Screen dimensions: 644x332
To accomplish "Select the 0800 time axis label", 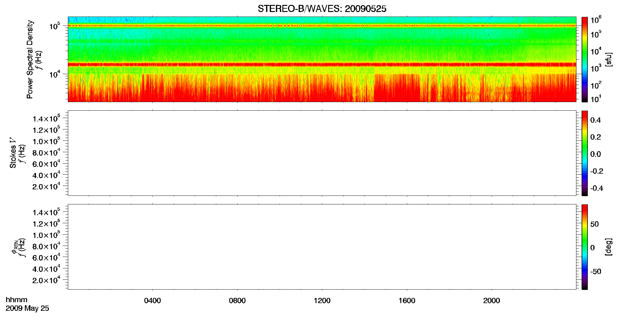I will pyautogui.click(x=237, y=301).
